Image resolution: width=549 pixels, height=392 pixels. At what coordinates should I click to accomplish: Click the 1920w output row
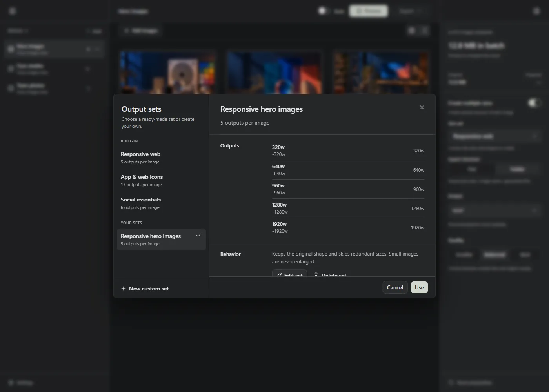click(348, 227)
